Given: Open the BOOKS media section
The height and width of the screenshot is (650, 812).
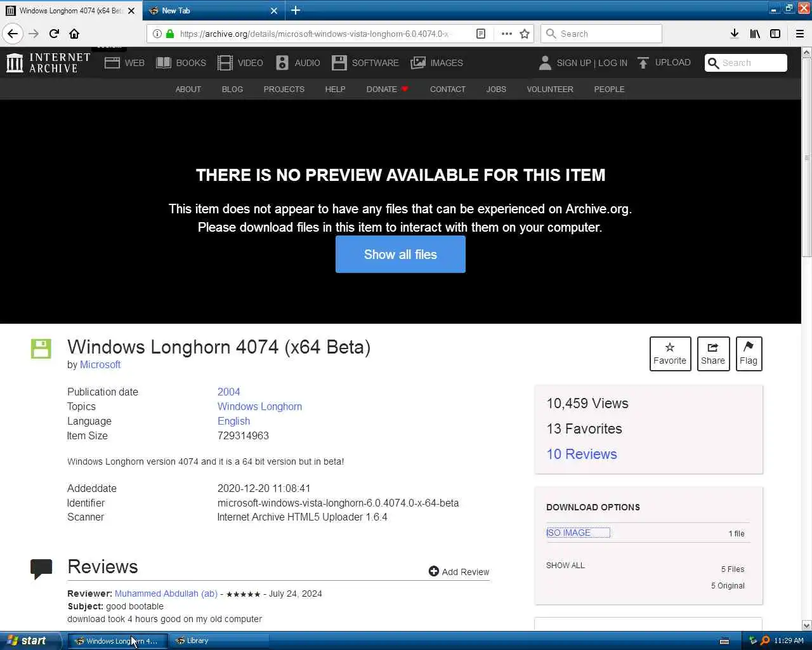Looking at the screenshot, I should pos(181,63).
